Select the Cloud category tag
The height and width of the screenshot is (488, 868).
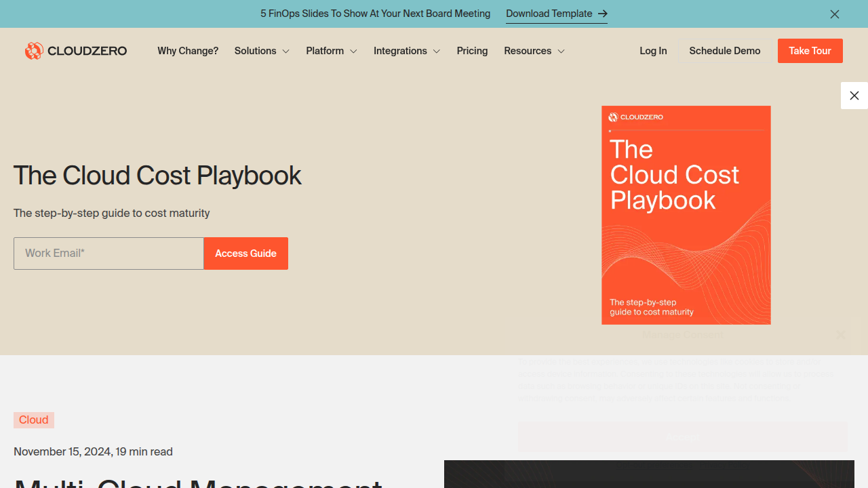[34, 420]
